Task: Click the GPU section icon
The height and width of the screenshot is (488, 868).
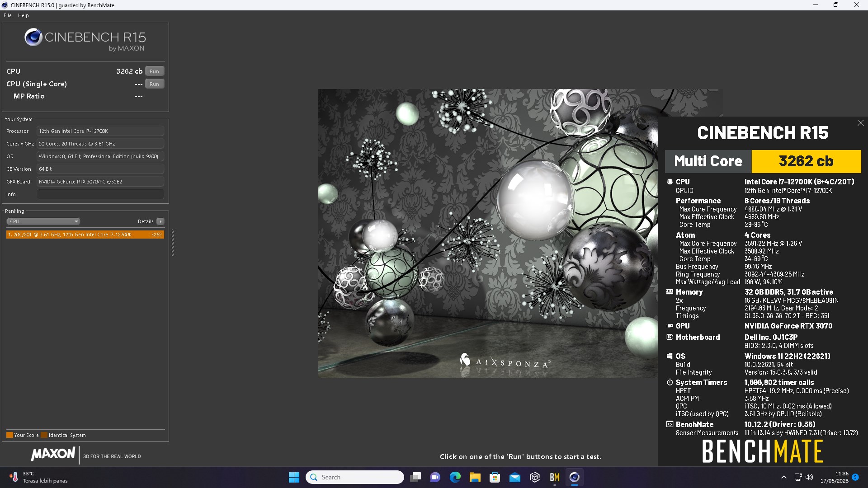Action: (670, 326)
